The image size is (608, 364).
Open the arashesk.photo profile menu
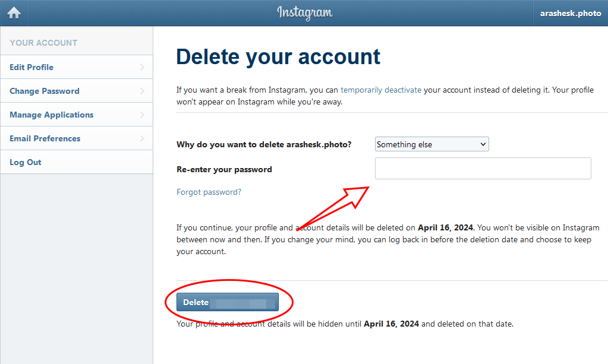coord(571,13)
